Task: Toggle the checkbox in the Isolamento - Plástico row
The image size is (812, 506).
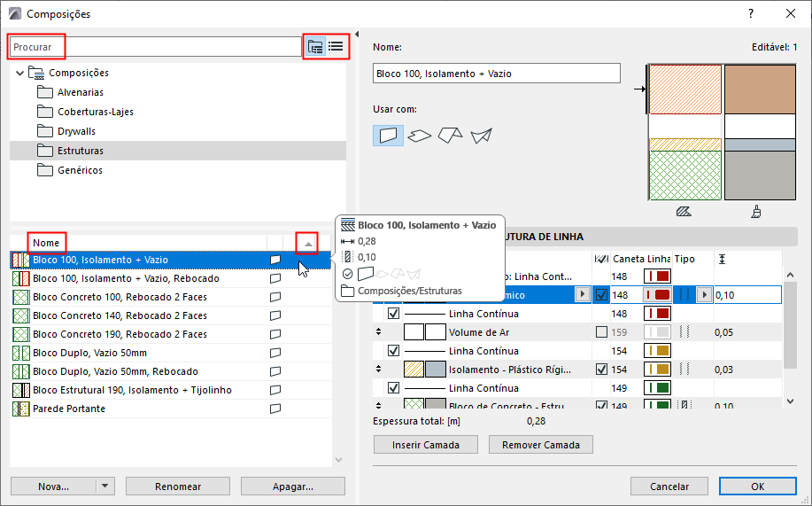Action: click(x=601, y=370)
